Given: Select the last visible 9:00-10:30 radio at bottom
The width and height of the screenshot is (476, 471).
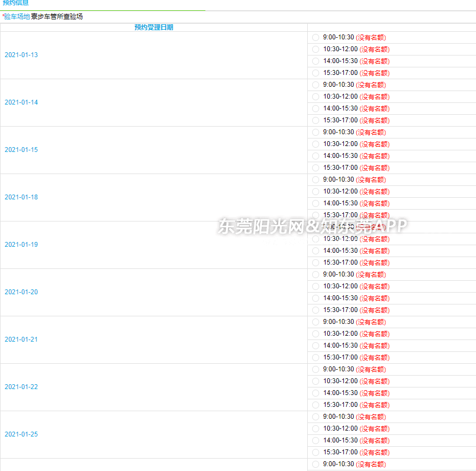Looking at the screenshot, I should click(x=316, y=465).
